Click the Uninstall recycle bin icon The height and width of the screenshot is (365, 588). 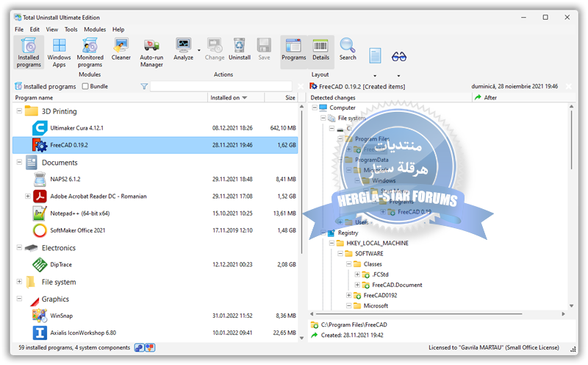click(x=240, y=46)
